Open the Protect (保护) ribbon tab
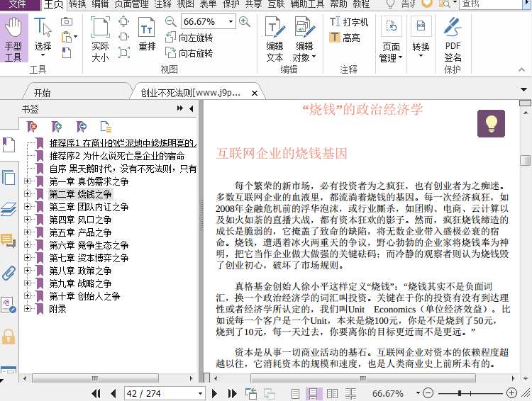 231,4
